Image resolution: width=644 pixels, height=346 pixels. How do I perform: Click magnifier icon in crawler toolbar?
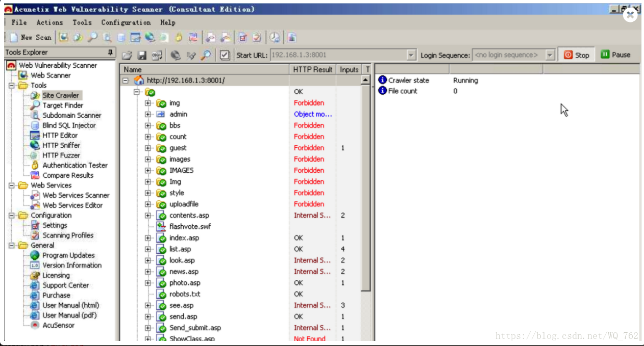tap(206, 55)
